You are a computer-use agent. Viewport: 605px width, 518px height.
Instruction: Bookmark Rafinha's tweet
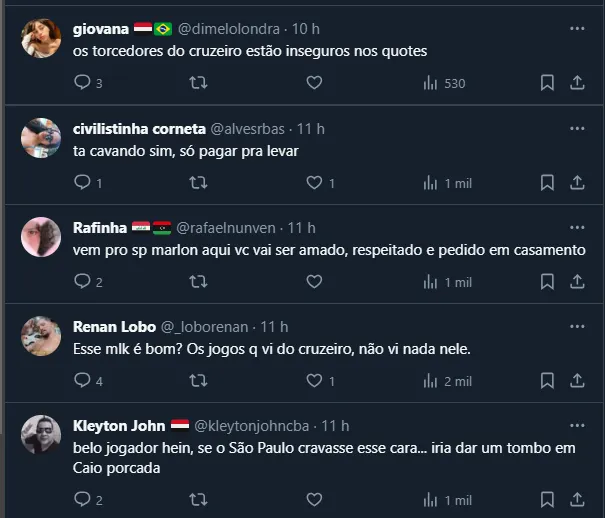click(x=547, y=282)
